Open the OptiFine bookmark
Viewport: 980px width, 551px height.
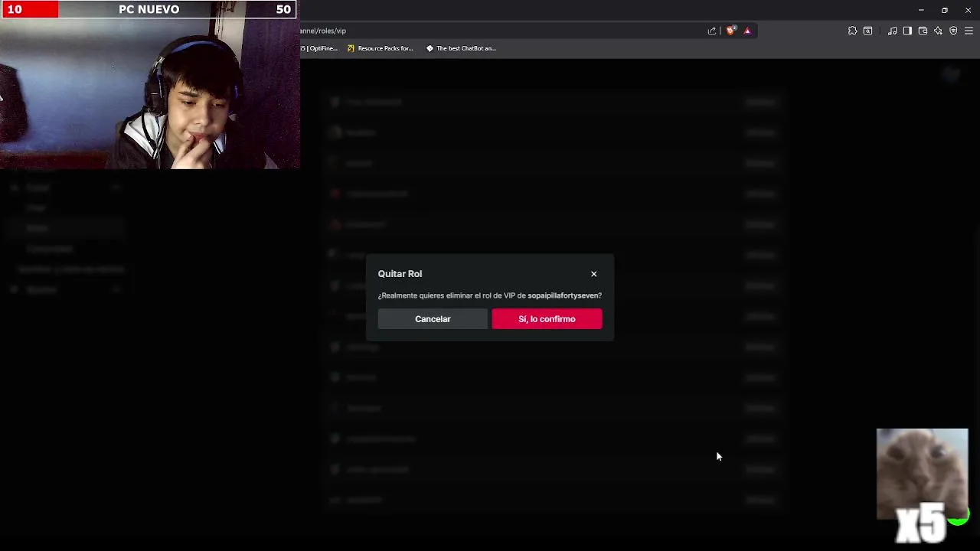click(319, 48)
